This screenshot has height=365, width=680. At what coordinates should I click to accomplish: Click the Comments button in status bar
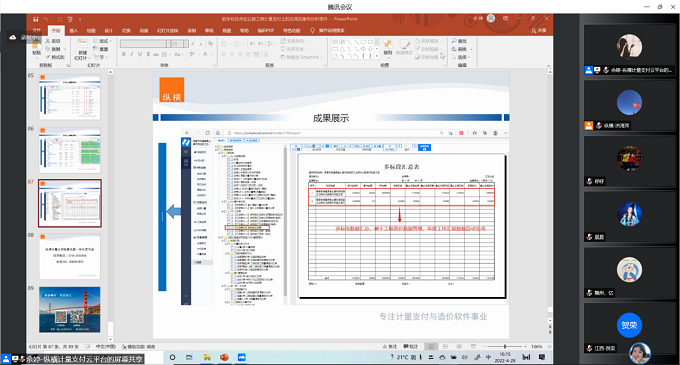click(411, 346)
